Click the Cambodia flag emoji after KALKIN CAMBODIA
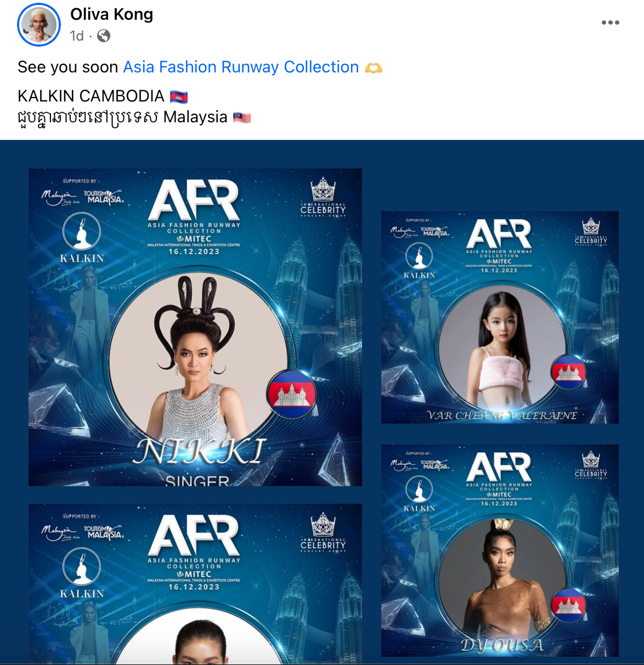This screenshot has width=644, height=665. (x=179, y=97)
